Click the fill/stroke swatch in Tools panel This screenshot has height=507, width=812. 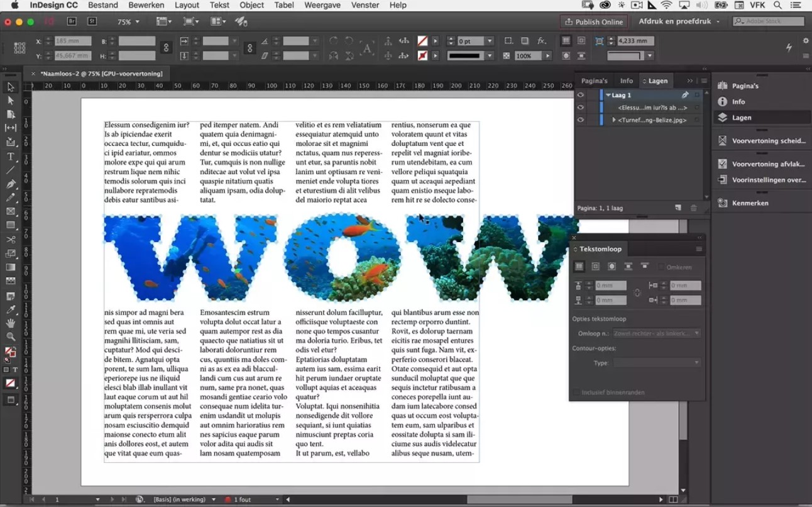[x=11, y=353]
